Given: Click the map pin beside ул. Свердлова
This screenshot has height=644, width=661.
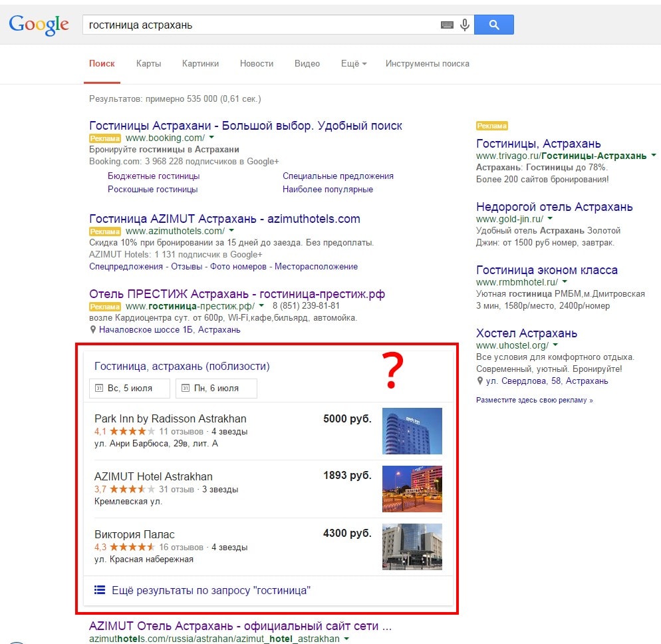Looking at the screenshot, I should [479, 381].
